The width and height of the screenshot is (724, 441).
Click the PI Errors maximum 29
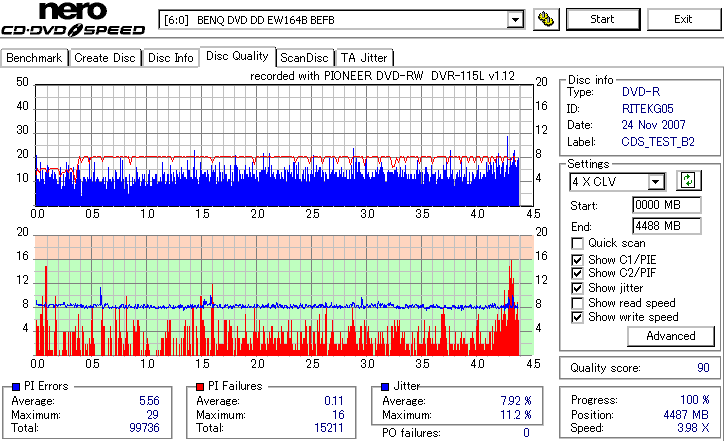pos(152,415)
